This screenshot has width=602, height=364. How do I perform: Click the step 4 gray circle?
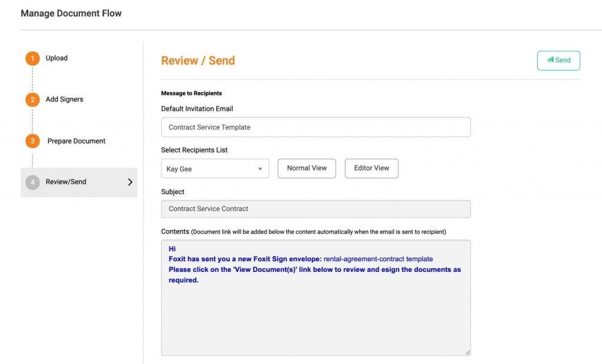point(33,182)
